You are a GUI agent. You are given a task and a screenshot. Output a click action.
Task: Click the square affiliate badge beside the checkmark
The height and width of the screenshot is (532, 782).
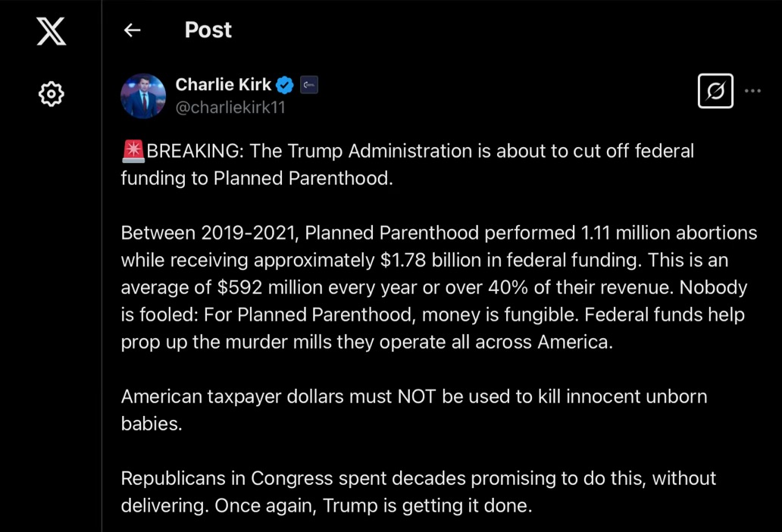[x=309, y=85]
